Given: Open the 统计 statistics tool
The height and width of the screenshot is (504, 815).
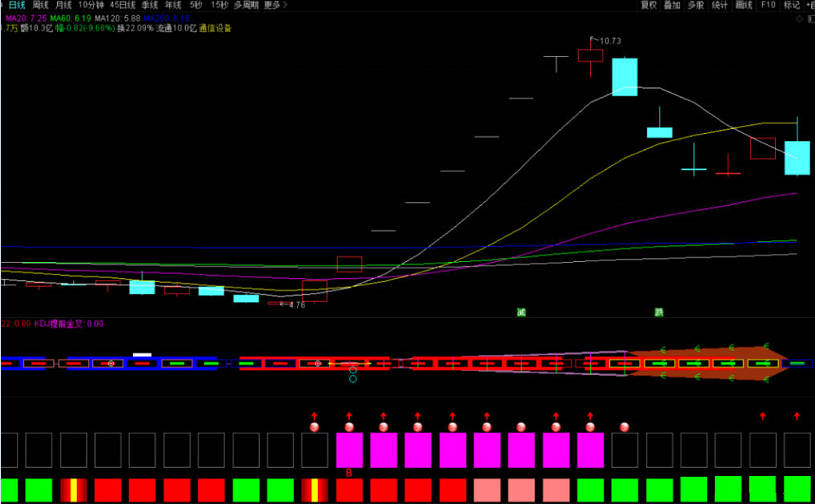Looking at the screenshot, I should click(720, 5).
